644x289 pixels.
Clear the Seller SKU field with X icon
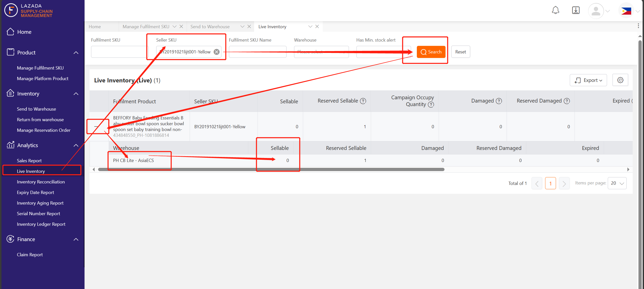coord(216,52)
